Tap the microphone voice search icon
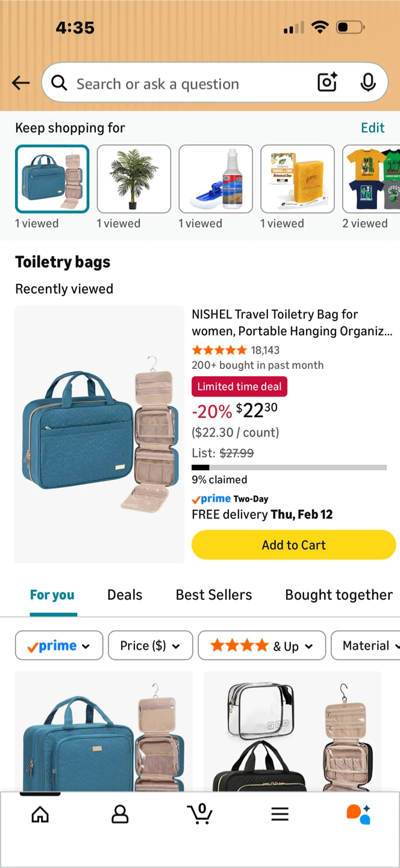This screenshot has width=400, height=868. point(368,83)
